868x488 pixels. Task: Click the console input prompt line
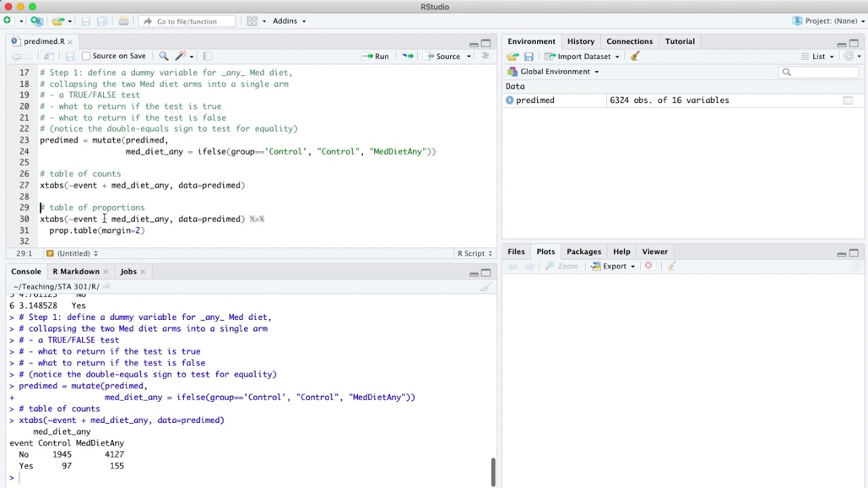(251, 478)
